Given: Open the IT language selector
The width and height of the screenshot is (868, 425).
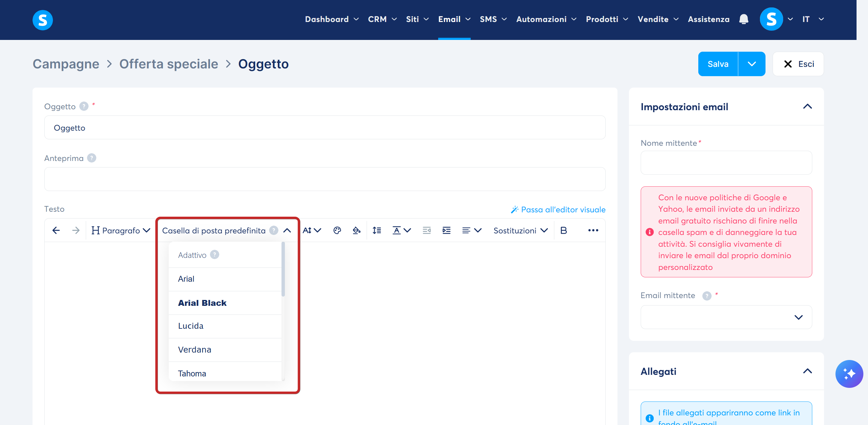Looking at the screenshot, I should tap(813, 19).
